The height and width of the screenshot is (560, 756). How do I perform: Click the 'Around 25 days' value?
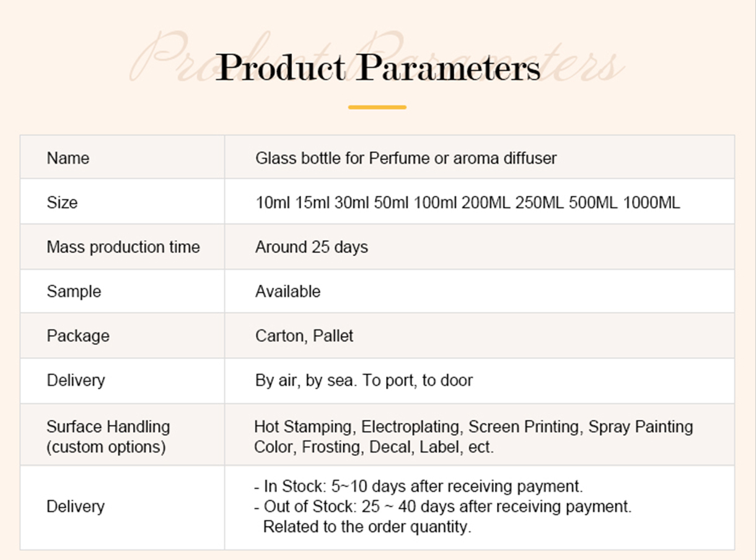pos(311,247)
